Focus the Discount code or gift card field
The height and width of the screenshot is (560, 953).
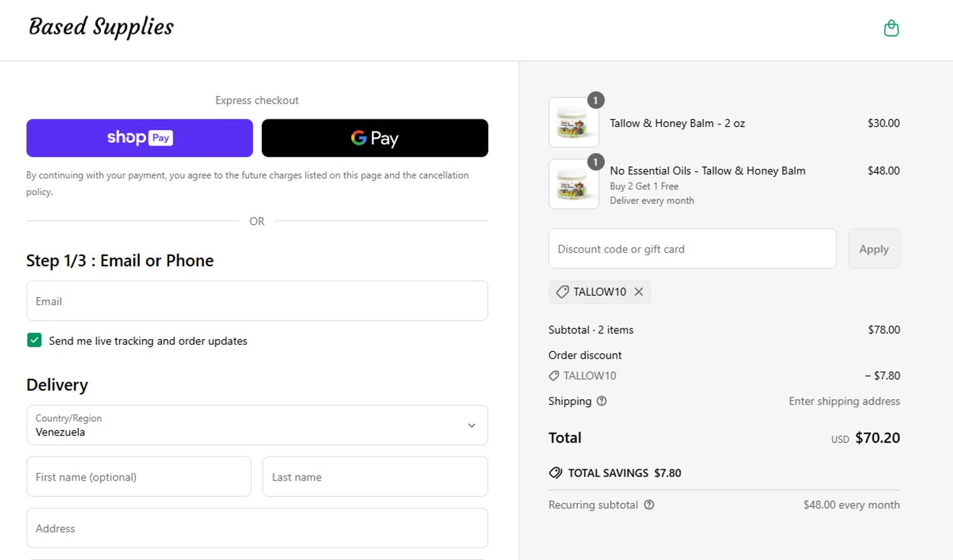tap(693, 249)
